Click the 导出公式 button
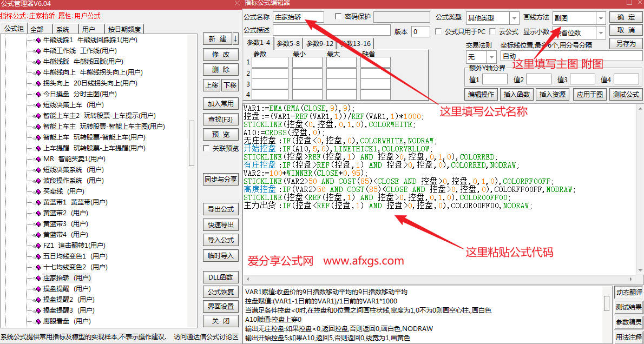The height and width of the screenshot is (344, 644). point(220,209)
